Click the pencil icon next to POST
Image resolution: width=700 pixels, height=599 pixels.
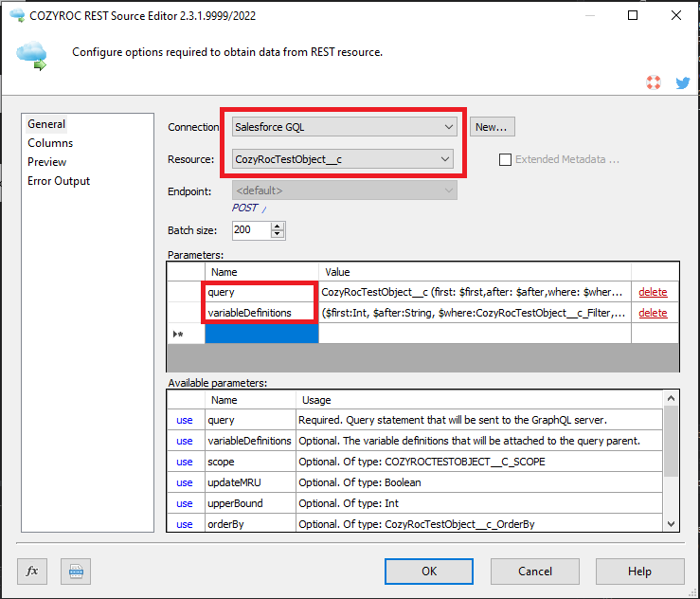click(264, 209)
